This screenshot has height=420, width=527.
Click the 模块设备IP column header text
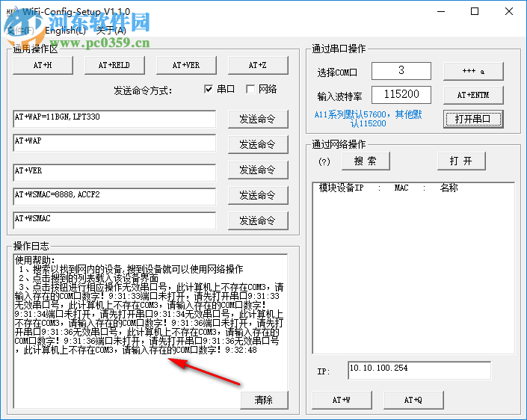[x=341, y=188]
